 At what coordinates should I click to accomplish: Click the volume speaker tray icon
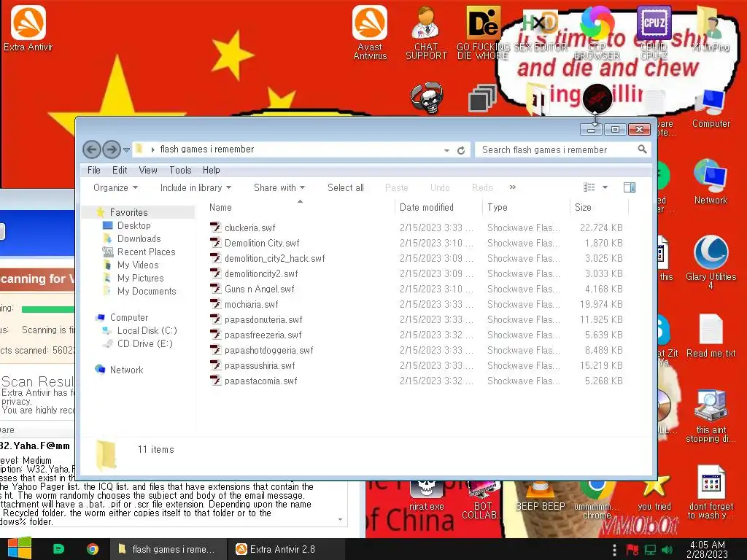tap(667, 550)
